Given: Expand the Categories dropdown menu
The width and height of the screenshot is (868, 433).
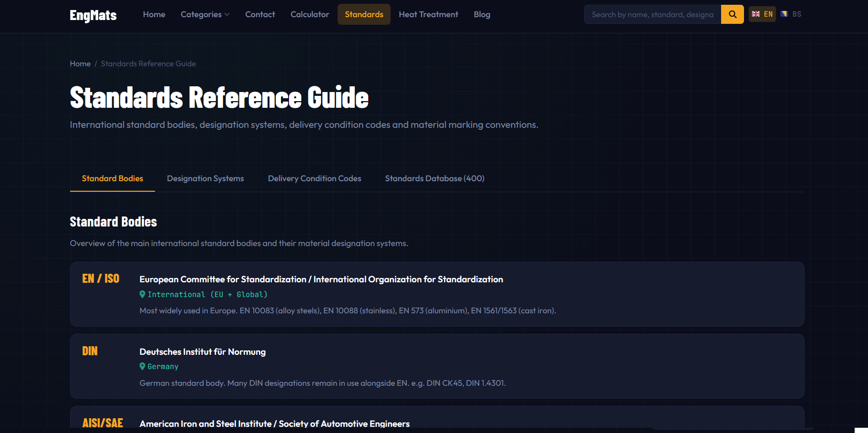Looking at the screenshot, I should click(x=205, y=14).
